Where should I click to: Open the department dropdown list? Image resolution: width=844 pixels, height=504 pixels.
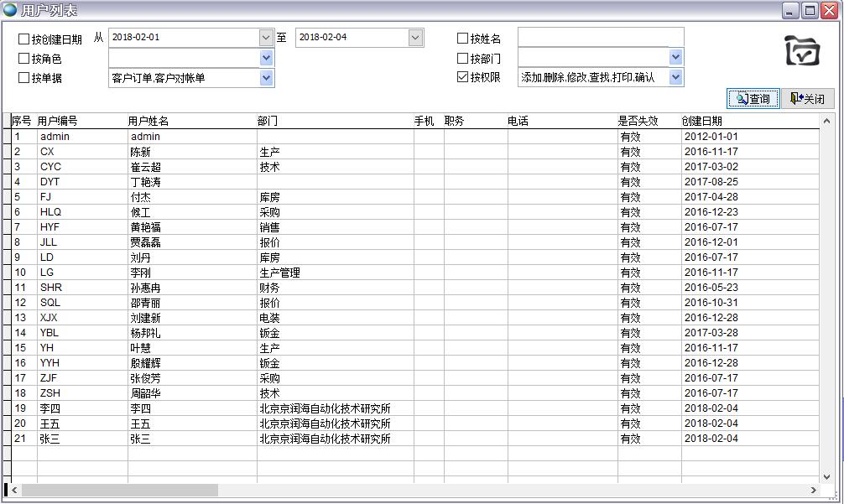point(675,57)
